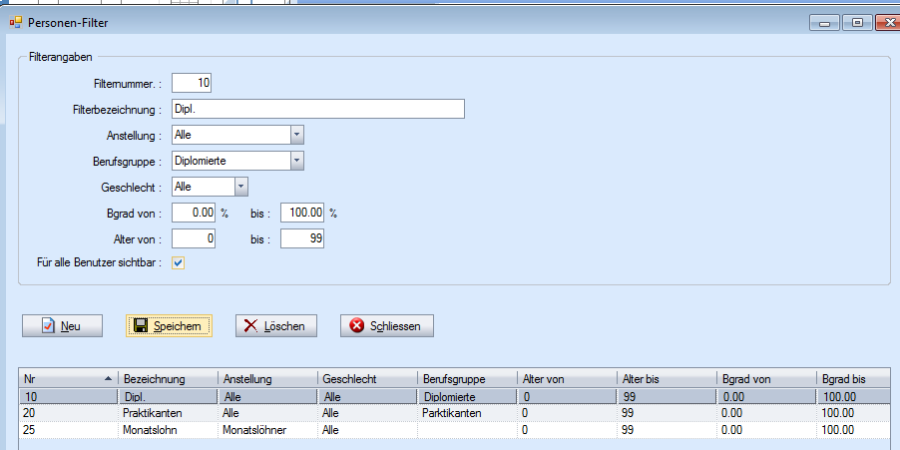Click the floppy disk icon on Speichern
Screen dimensions: 900x450
[x=140, y=326]
